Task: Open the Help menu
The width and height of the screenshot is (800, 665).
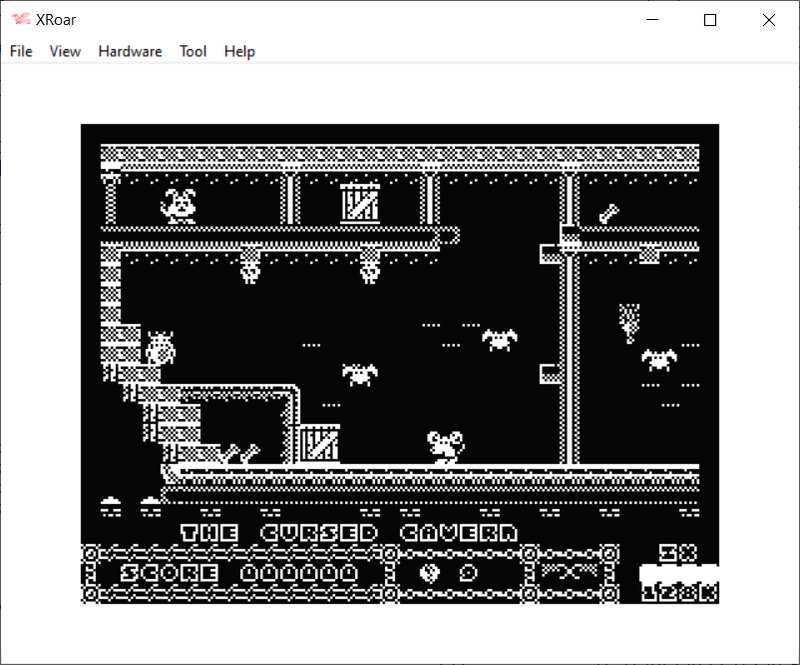Action: [239, 51]
